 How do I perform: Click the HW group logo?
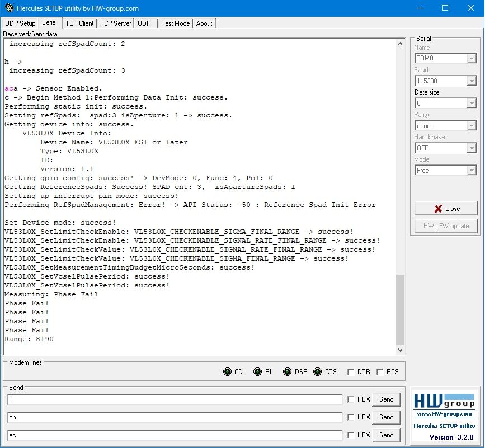pos(444,400)
